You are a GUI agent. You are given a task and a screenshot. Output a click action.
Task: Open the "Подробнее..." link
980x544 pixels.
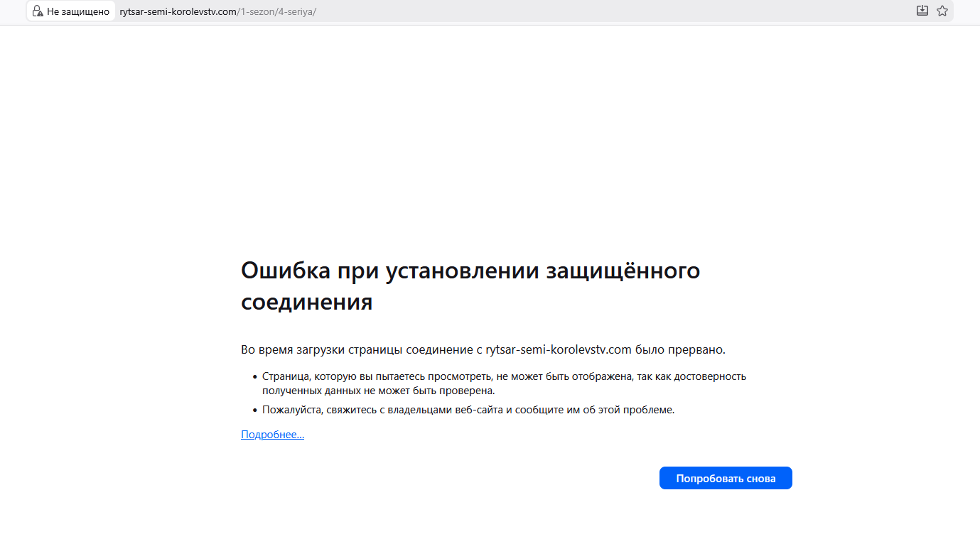click(272, 435)
